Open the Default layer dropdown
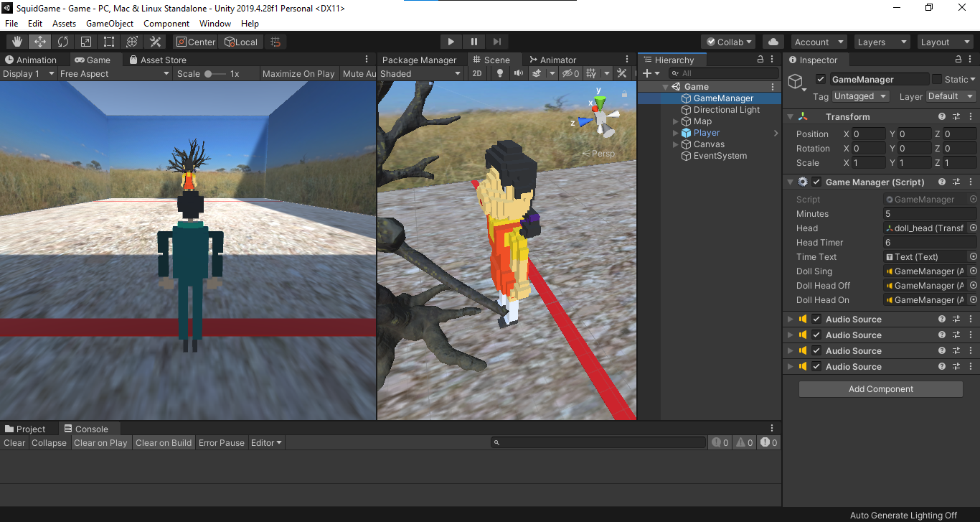This screenshot has width=980, height=522. click(x=951, y=96)
